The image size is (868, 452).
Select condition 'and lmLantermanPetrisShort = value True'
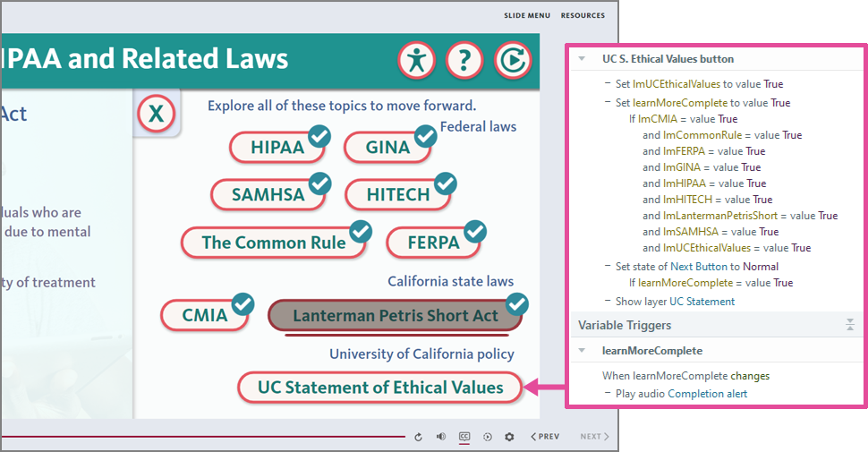740,216
